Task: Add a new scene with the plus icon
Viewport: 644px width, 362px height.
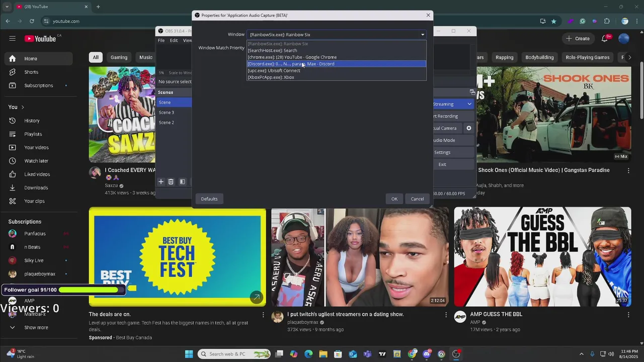Action: pyautogui.click(x=161, y=182)
